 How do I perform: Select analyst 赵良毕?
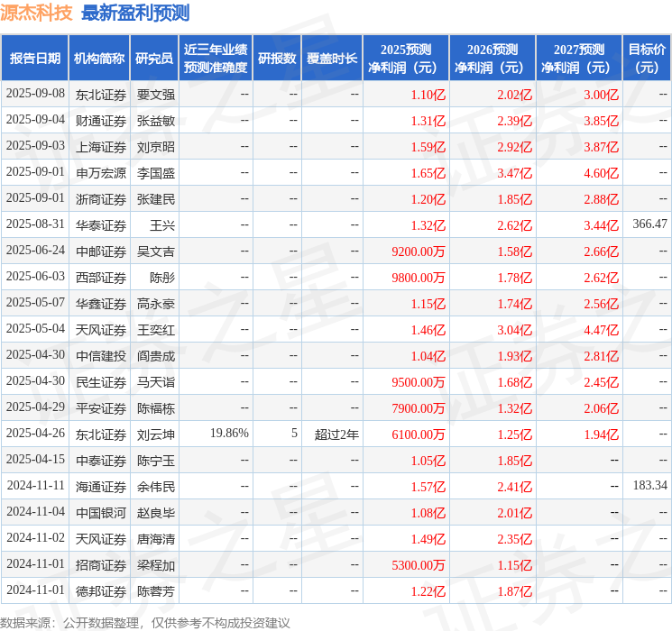coord(156,513)
